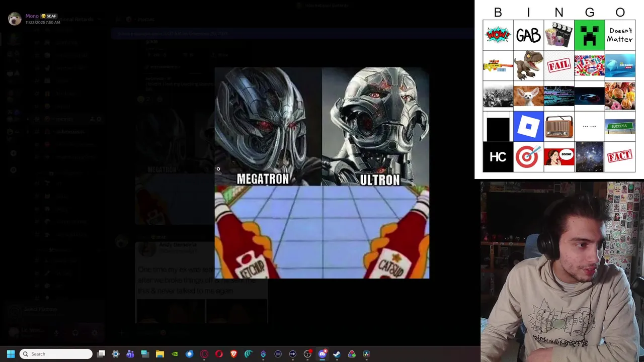Select the junk food bingo square
The image size is (644, 362).
[620, 96]
